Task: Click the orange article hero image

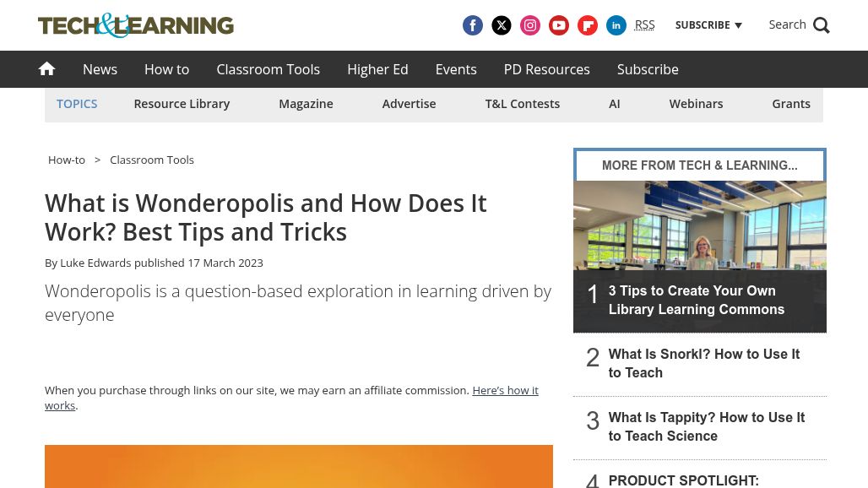Action: (298, 466)
